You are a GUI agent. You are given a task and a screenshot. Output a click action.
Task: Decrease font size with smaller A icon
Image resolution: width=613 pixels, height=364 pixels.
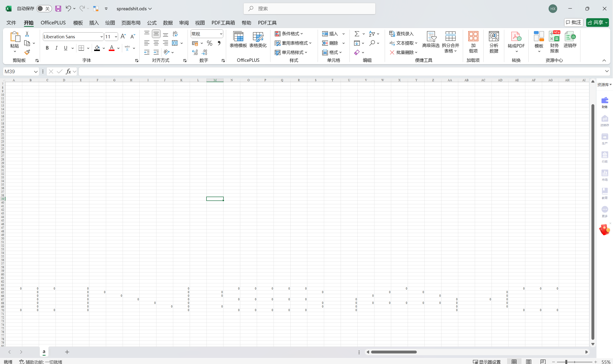(x=133, y=37)
